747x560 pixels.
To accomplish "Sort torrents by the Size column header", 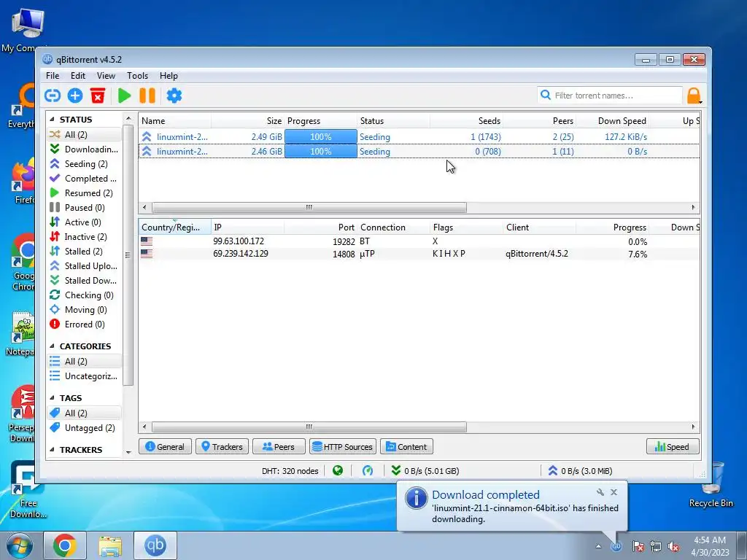I will tap(248, 121).
